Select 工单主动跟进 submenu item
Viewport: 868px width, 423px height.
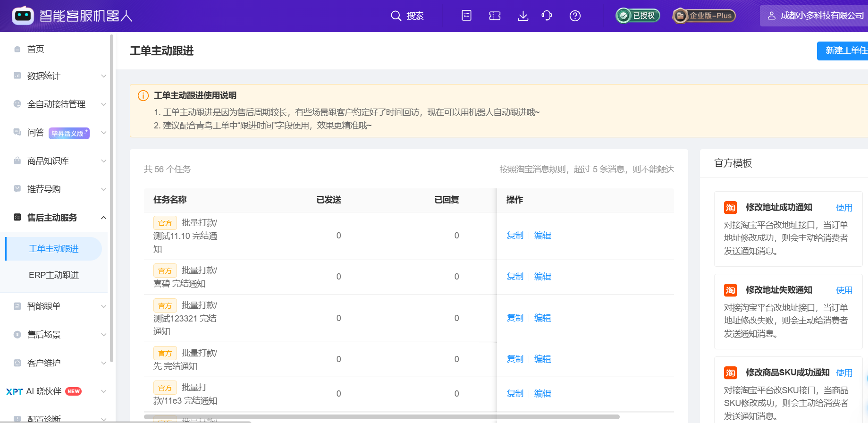point(54,249)
